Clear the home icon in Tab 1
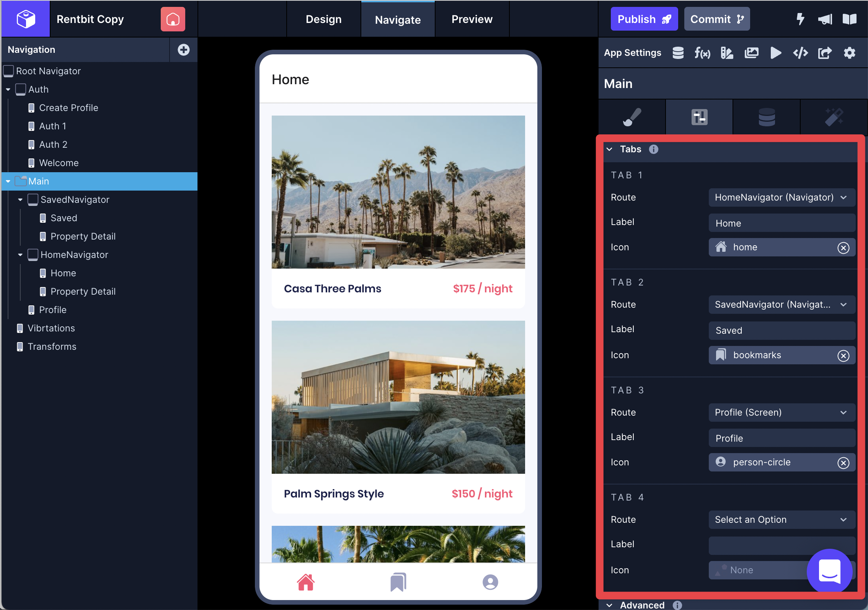This screenshot has height=610, width=868. [843, 248]
